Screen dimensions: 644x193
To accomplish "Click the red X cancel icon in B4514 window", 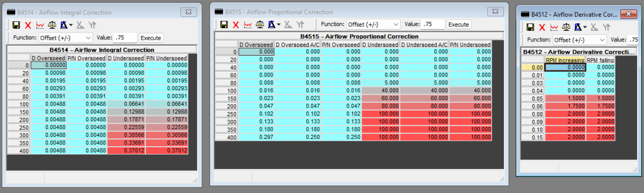I will point(28,25).
